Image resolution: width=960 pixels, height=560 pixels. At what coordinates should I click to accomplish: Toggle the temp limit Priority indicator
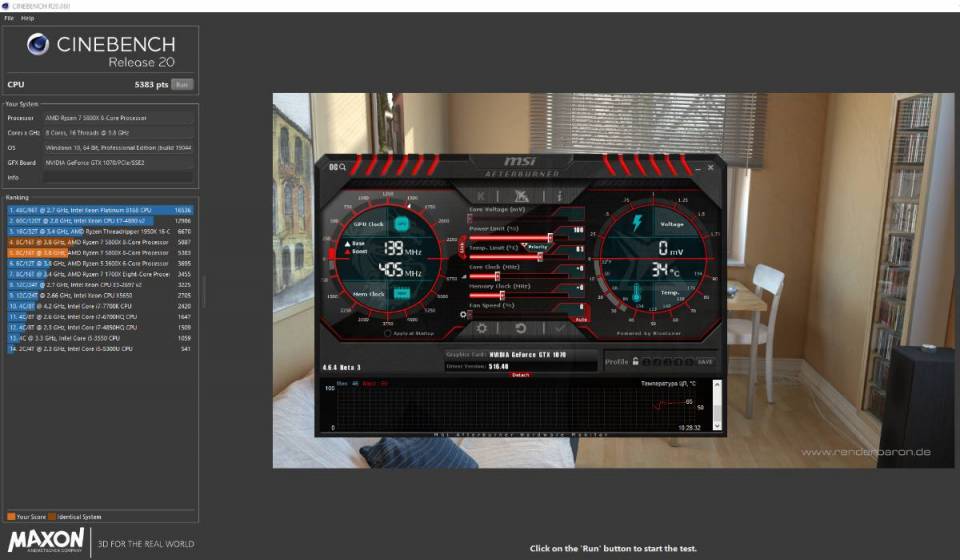click(x=537, y=247)
